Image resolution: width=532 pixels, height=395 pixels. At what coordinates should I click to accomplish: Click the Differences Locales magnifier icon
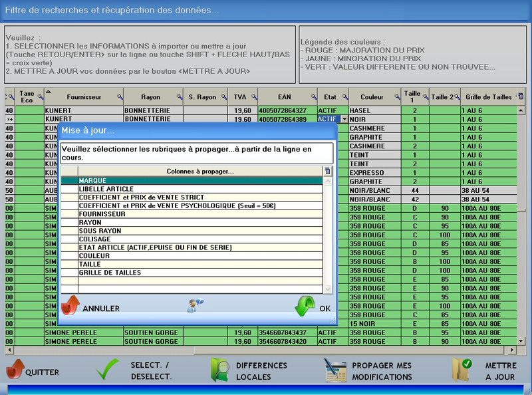tap(219, 370)
